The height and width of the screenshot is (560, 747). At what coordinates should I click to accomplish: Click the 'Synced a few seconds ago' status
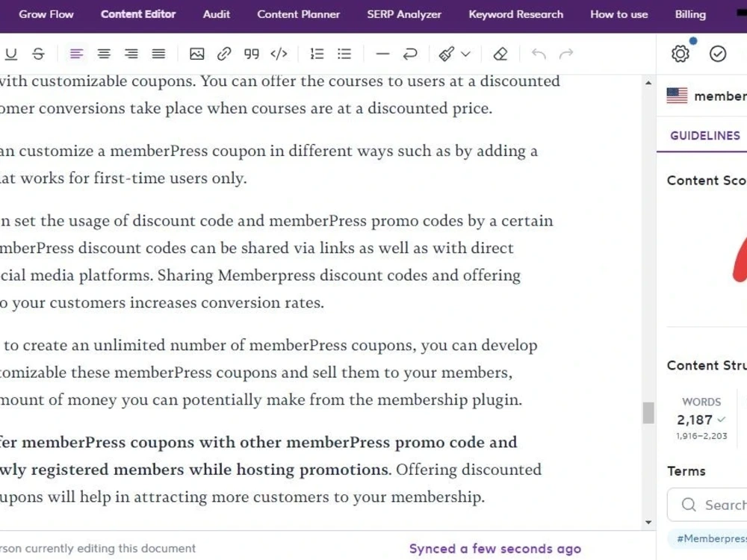click(x=495, y=549)
